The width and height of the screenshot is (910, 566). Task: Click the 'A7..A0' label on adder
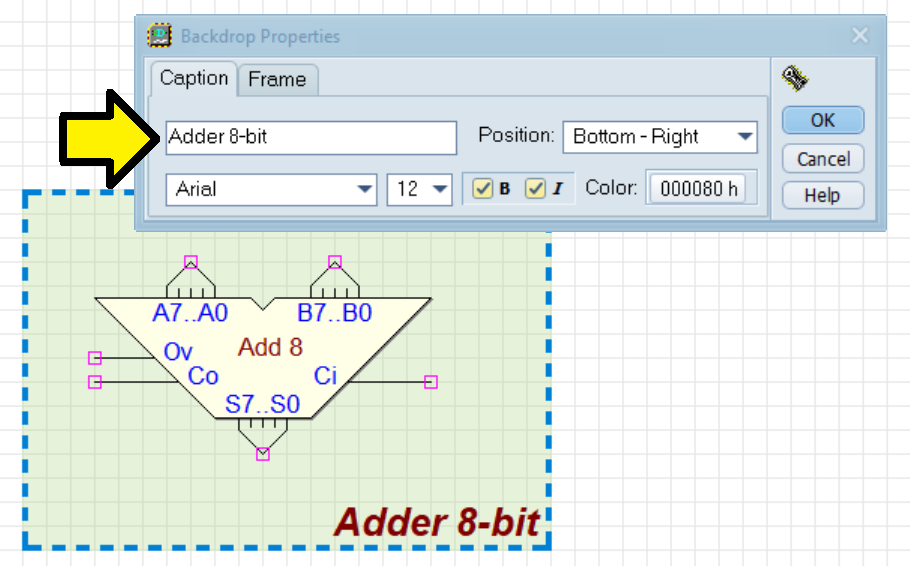pos(190,313)
